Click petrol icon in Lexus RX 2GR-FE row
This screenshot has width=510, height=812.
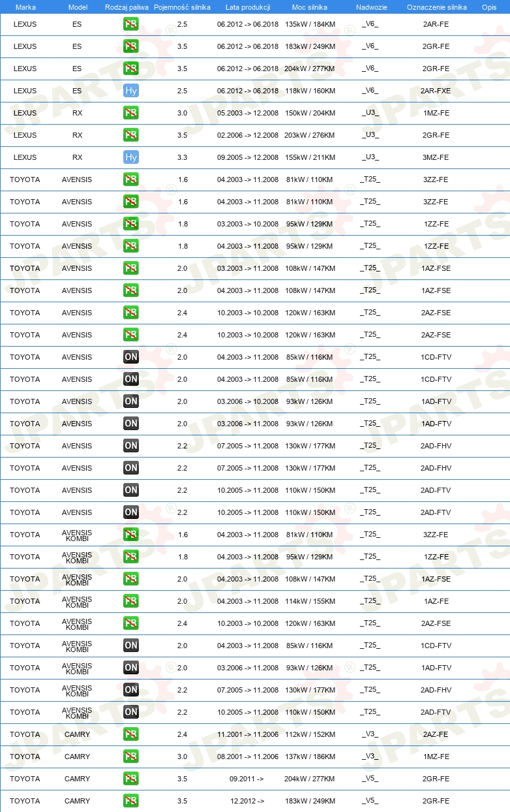[x=131, y=135]
